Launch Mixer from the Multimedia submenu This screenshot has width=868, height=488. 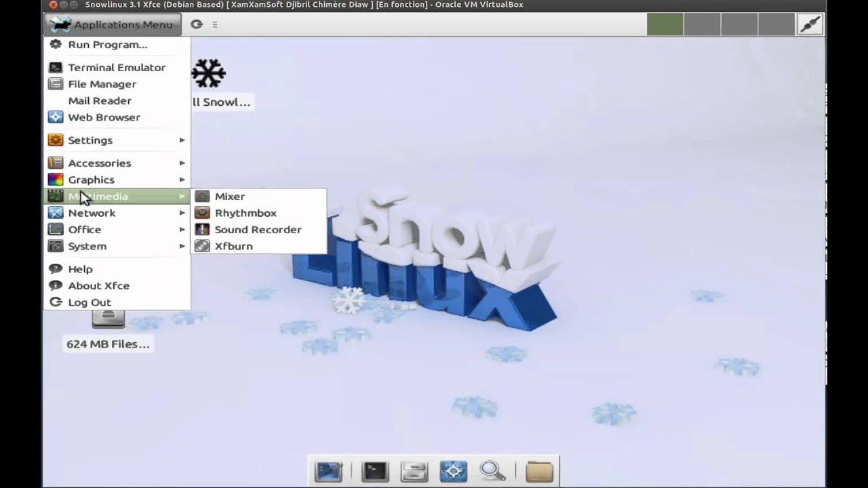point(258,197)
